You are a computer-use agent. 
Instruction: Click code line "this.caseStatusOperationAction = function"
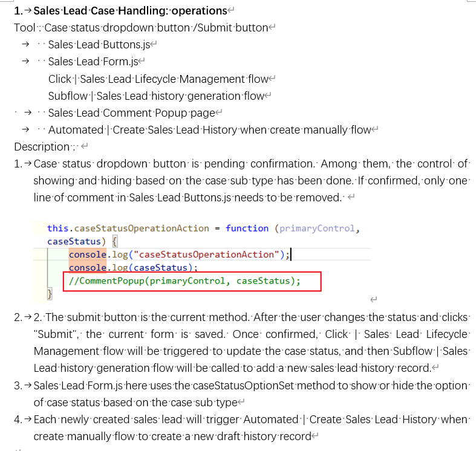click(203, 229)
